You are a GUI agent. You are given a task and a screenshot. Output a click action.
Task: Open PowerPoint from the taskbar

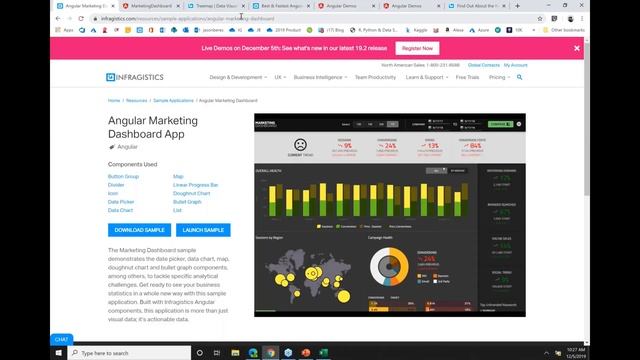(306, 353)
